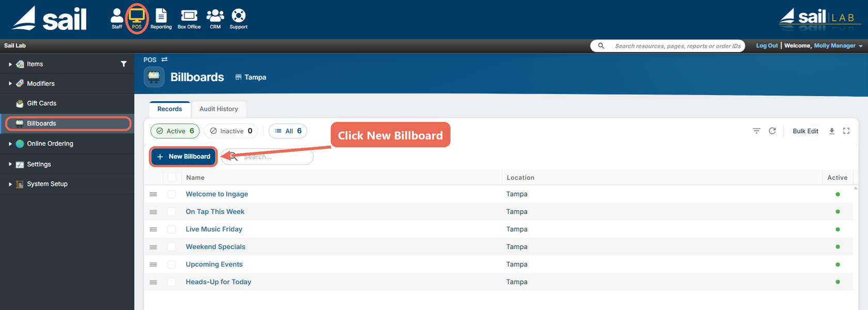Open the Reporting module icon
Viewport: 868px width, 310px height.
[161, 19]
